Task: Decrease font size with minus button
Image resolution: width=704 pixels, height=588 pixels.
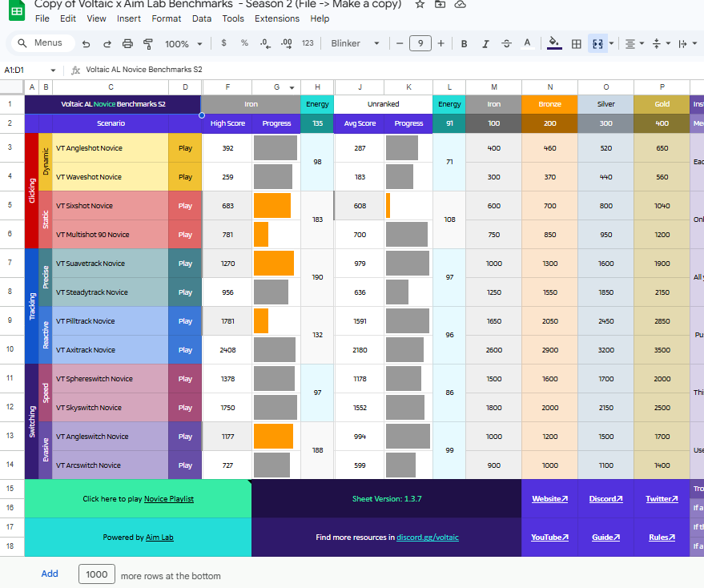Action: [x=400, y=43]
